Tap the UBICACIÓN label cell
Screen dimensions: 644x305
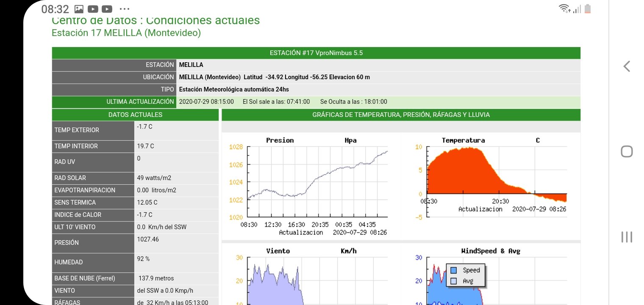pos(114,77)
